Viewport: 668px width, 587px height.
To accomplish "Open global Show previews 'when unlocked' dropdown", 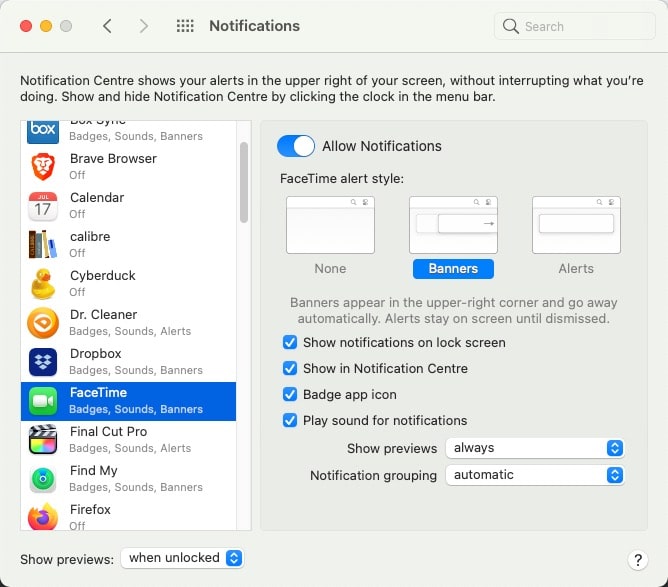I will click(x=182, y=558).
